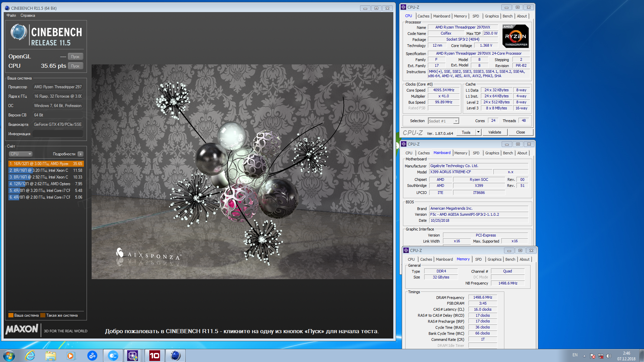
Task: Click the empty Информация input field
Action: tap(58, 134)
